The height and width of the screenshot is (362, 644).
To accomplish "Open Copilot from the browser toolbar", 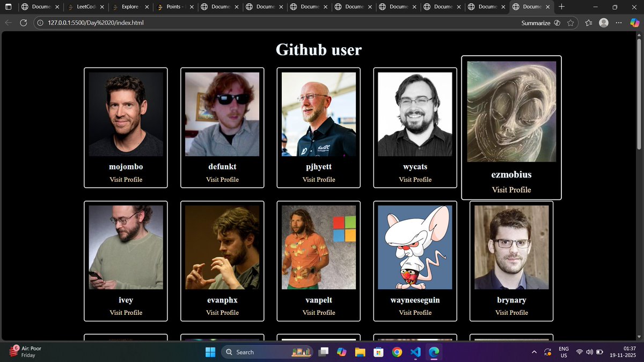I will pyautogui.click(x=635, y=23).
